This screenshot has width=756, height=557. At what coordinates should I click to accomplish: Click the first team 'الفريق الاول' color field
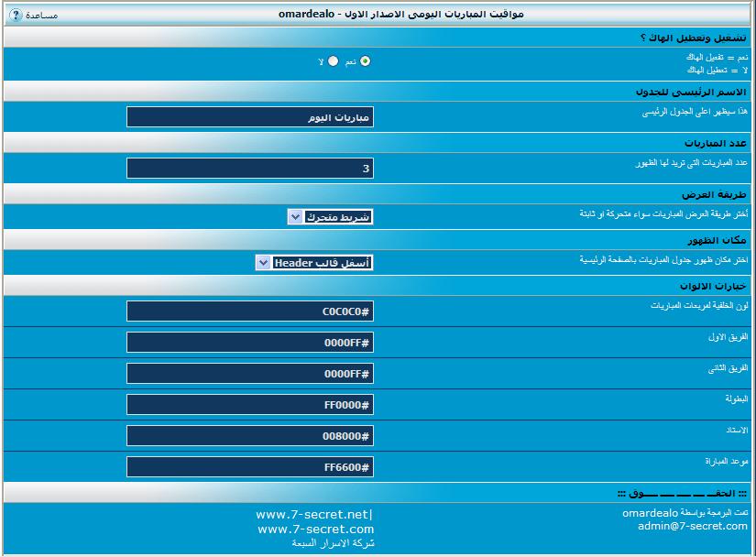(250, 343)
